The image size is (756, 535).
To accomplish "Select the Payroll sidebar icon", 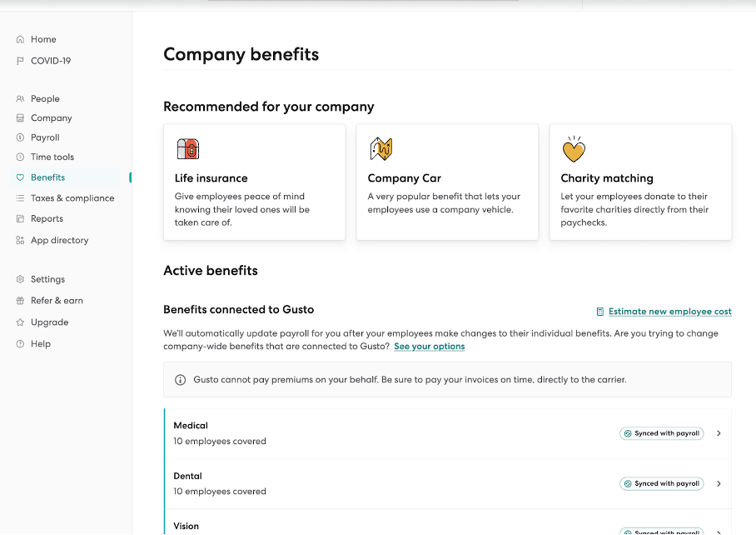I will (19, 137).
